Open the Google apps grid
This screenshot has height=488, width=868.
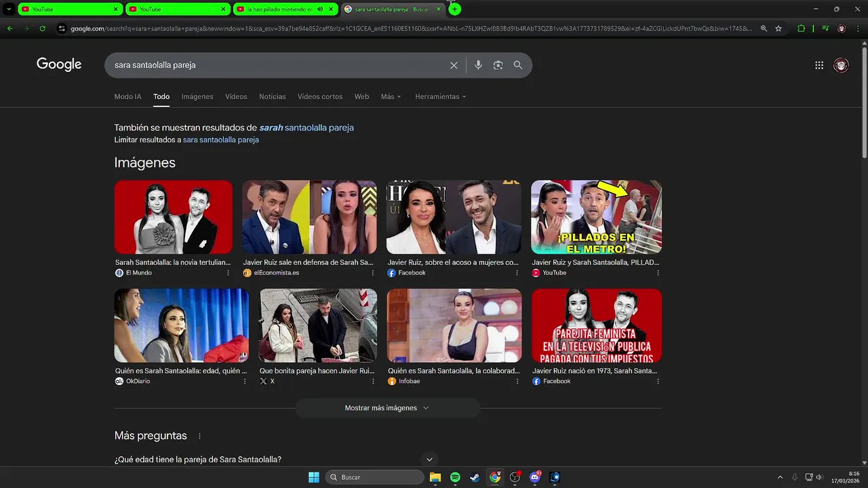point(819,65)
